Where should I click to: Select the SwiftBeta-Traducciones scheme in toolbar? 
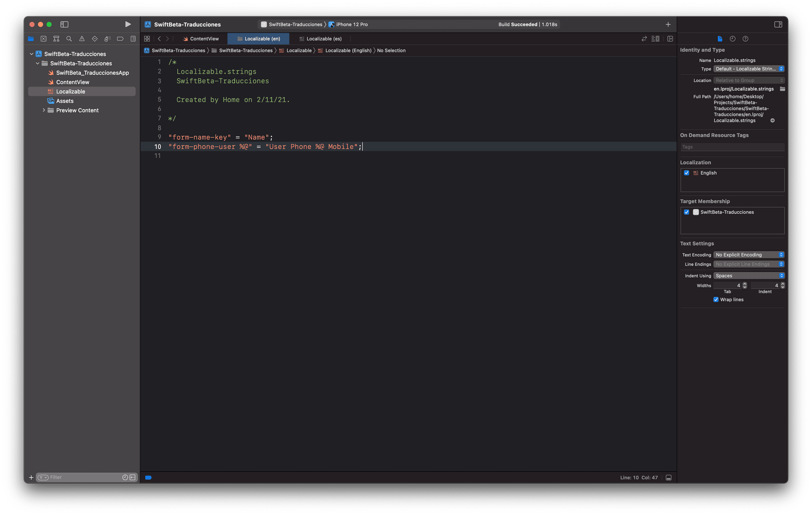point(292,24)
